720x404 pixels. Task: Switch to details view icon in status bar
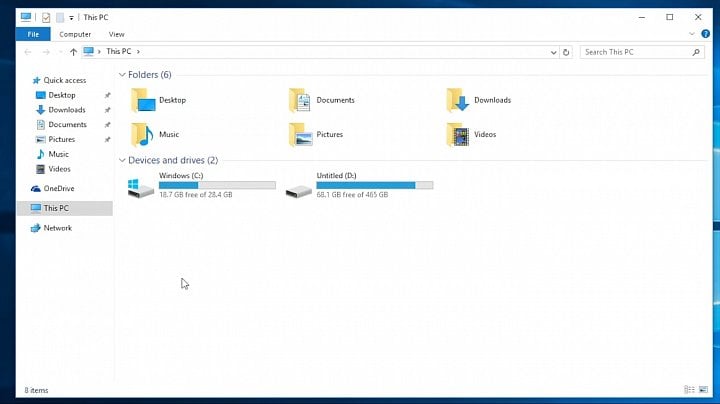[689, 390]
